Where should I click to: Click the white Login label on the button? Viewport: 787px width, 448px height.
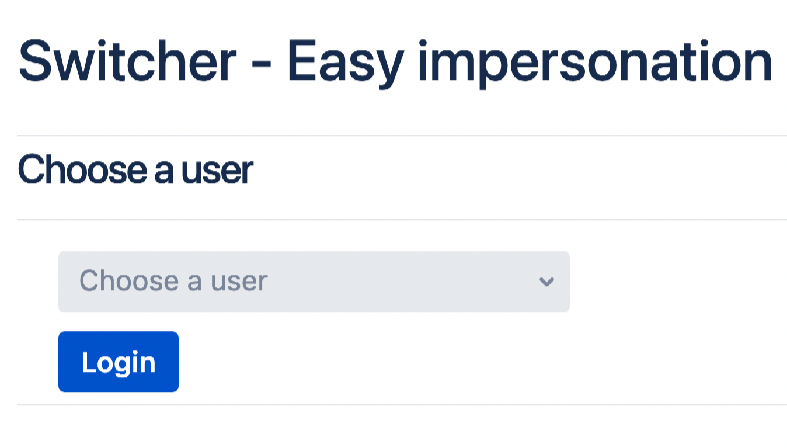coord(118,362)
